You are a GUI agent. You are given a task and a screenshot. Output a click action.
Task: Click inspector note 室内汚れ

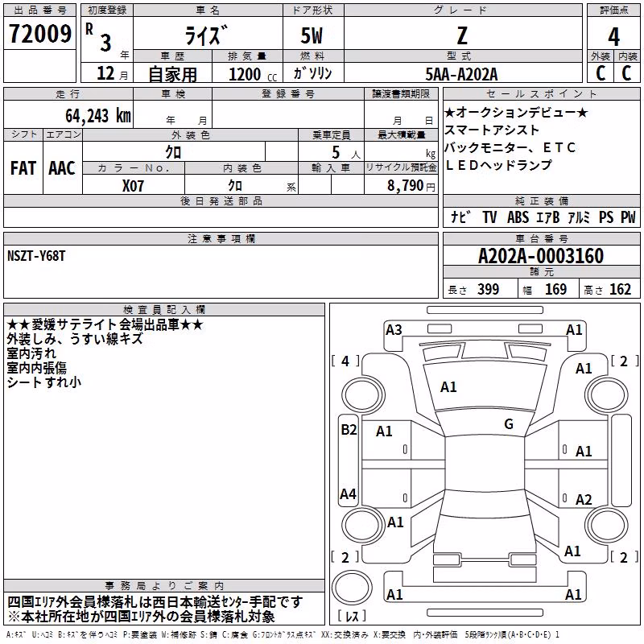(x=31, y=353)
